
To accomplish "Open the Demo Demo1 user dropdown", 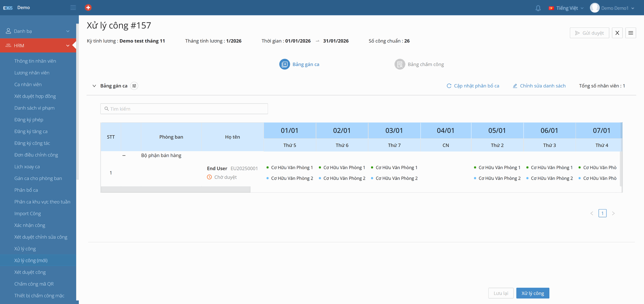I will 612,8.
